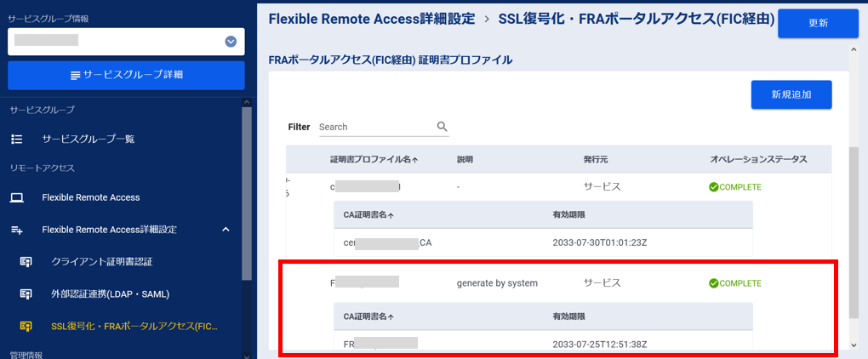Click the main content vertical scrollbar
The height and width of the screenshot is (359, 868).
pos(854,230)
